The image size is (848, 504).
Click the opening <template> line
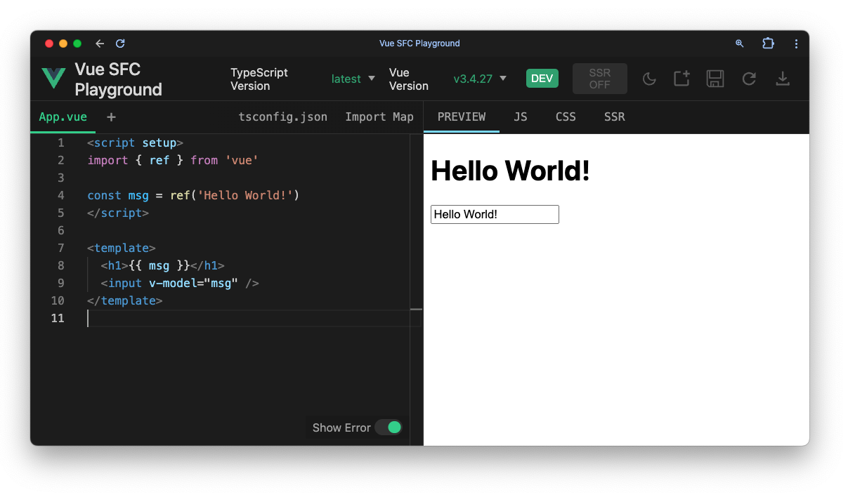[121, 248]
